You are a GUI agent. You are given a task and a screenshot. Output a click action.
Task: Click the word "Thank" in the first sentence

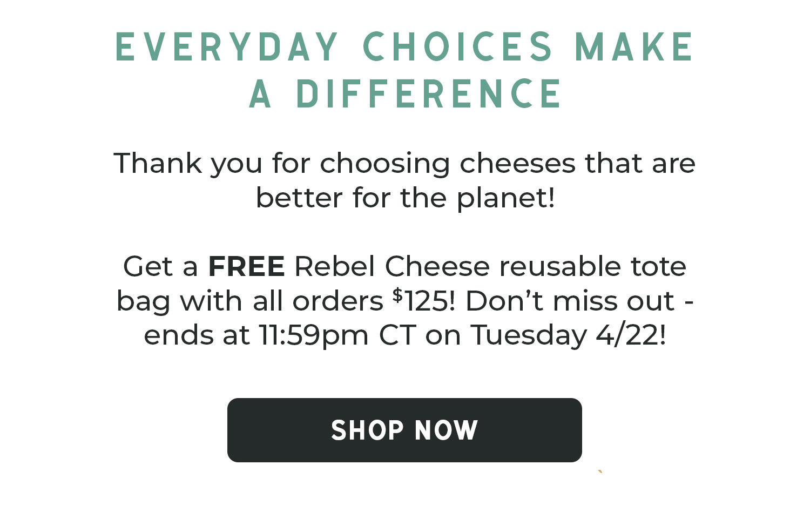pos(158,163)
